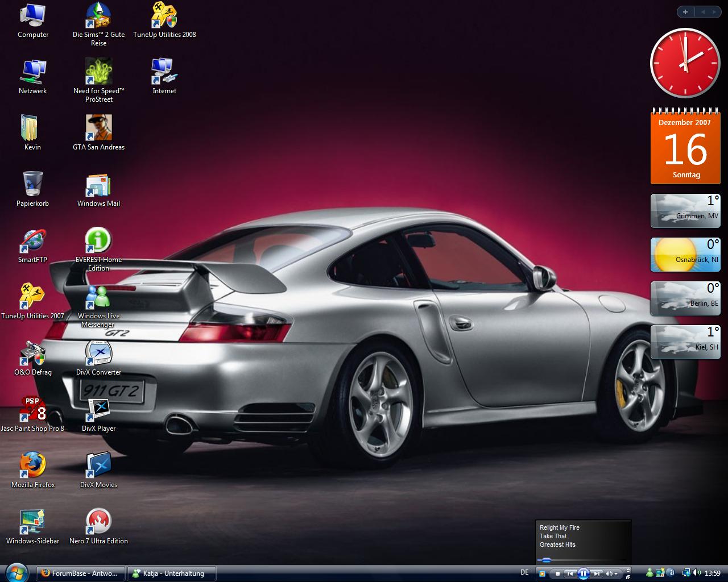This screenshot has width=728, height=582.
Task: Toggle the Media Player video and visualization window
Action: point(628,570)
